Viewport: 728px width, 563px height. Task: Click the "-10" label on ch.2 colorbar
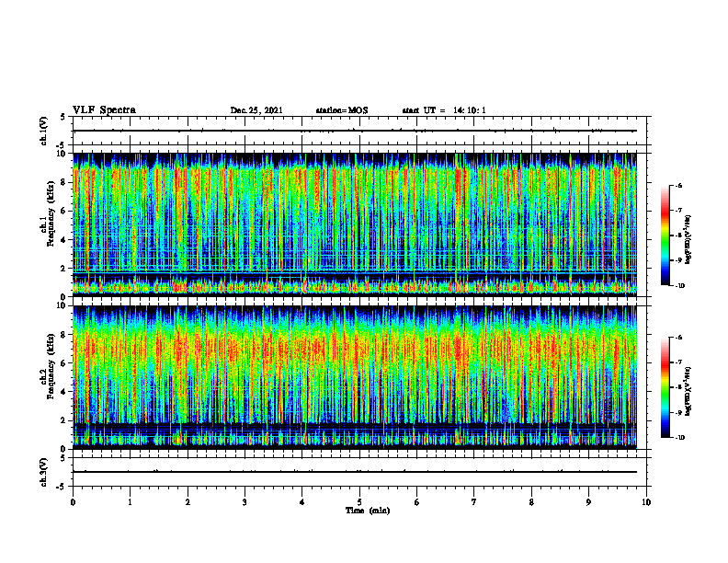[x=679, y=438]
